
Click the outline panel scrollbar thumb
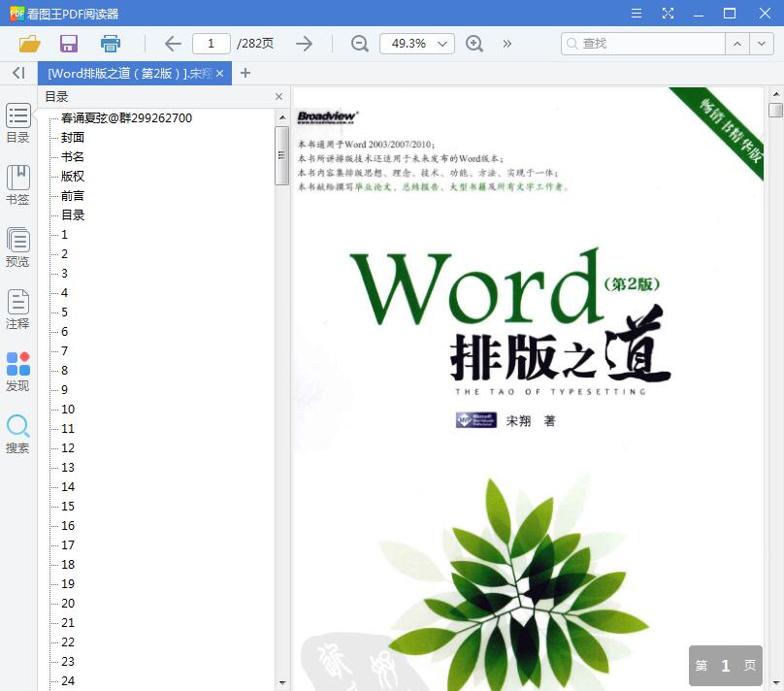pyautogui.click(x=282, y=155)
